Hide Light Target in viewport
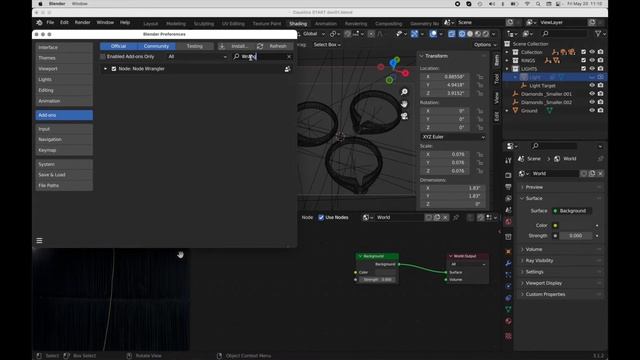 click(592, 85)
